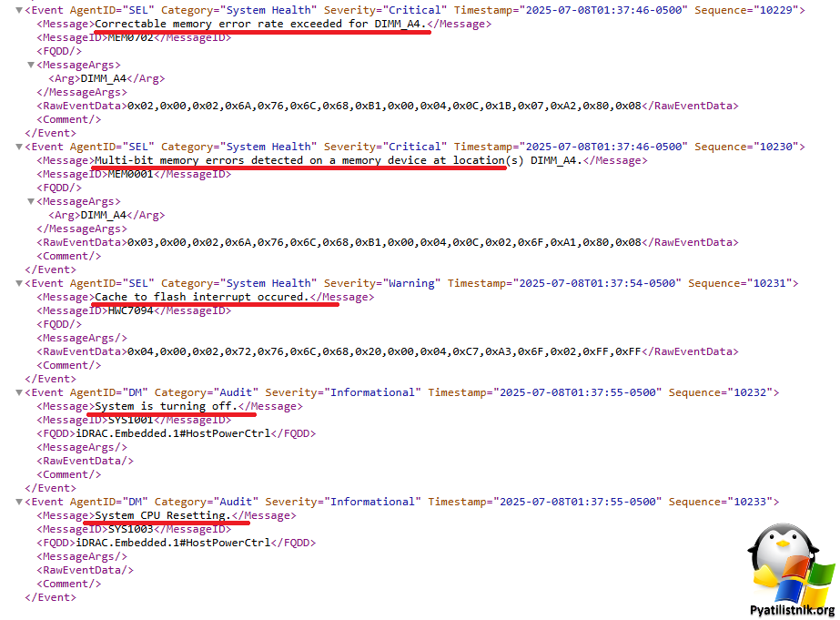The image size is (840, 620).
Task: Click message 'System CPU Resetting.'
Action: 163,516
